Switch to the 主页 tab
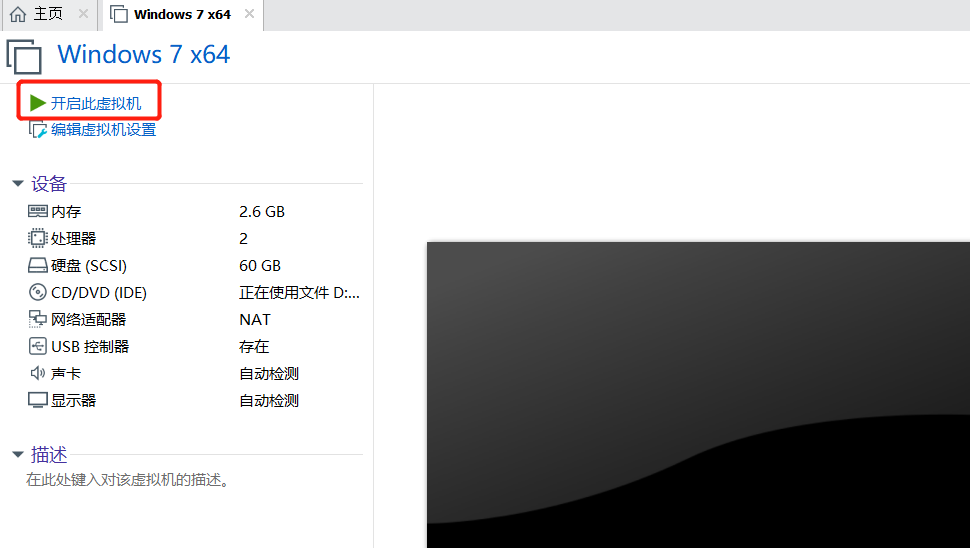This screenshot has width=970, height=548. point(48,14)
